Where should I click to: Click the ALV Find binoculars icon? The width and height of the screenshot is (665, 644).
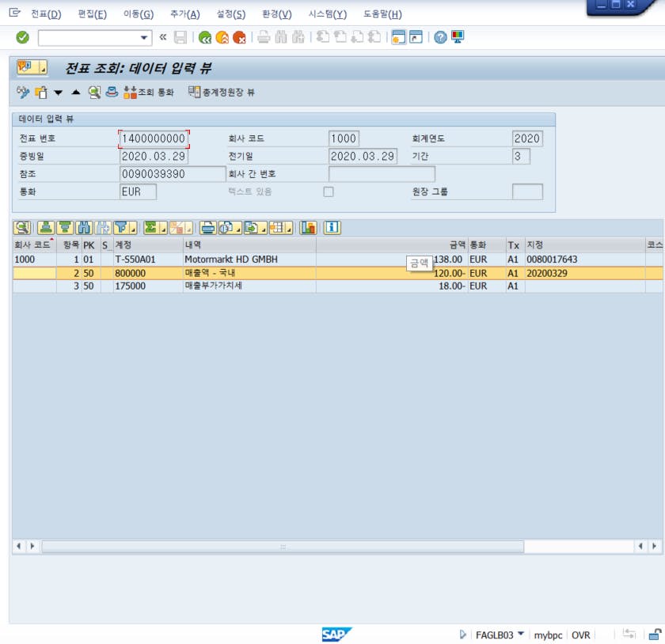pyautogui.click(x=84, y=228)
